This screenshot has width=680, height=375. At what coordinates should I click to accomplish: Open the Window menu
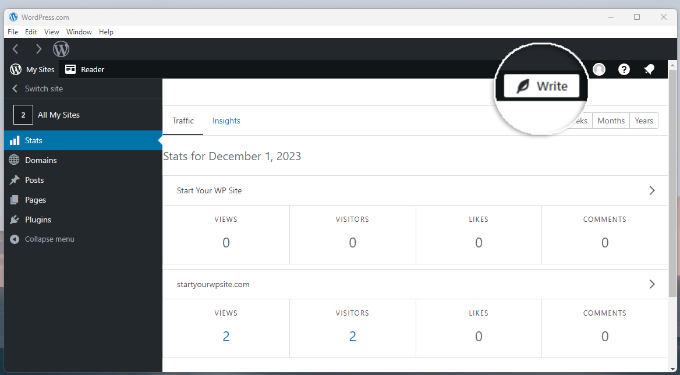pos(79,32)
